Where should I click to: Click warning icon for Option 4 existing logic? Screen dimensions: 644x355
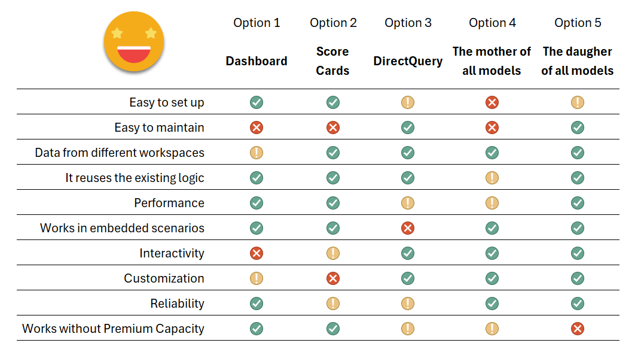click(x=492, y=178)
